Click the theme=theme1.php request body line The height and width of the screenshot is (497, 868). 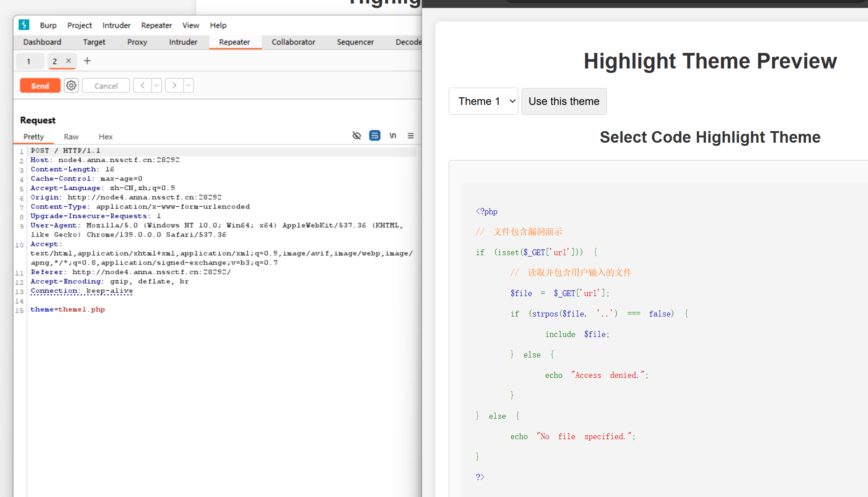[x=68, y=309]
